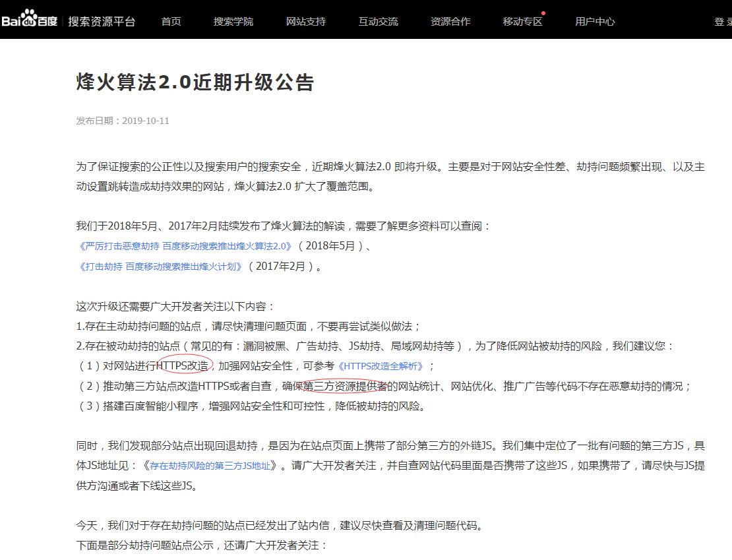Click the red-circled HTTPS改造 text

[x=185, y=365]
